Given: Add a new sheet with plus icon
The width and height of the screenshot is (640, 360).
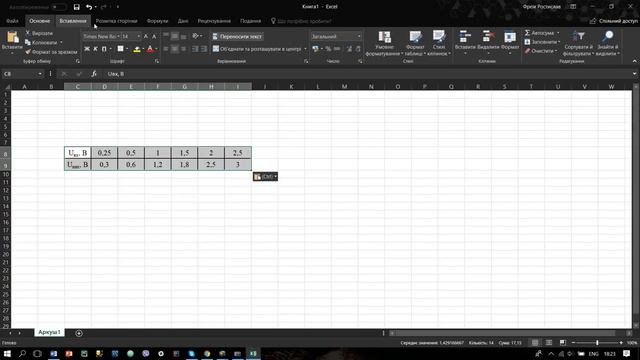Looking at the screenshot, I should point(79,333).
